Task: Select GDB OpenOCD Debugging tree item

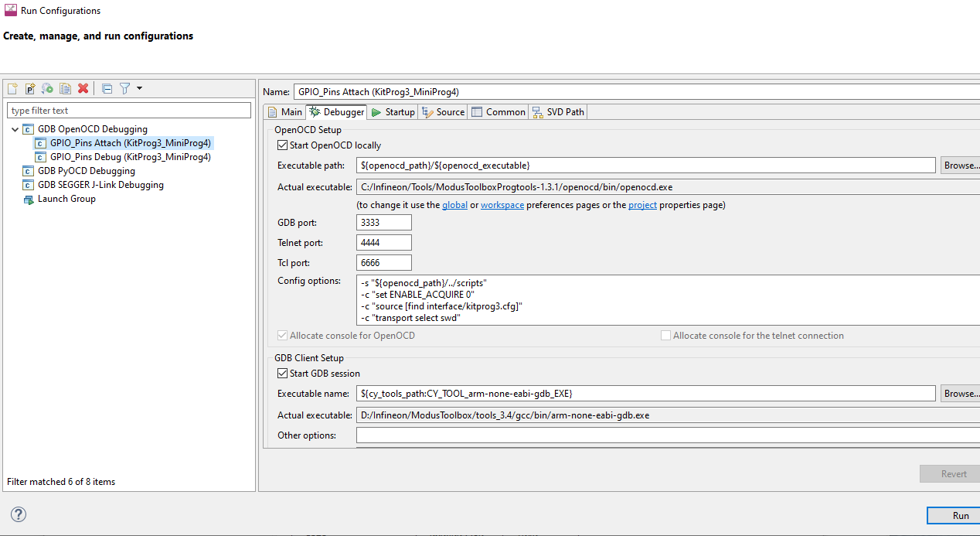Action: point(92,129)
